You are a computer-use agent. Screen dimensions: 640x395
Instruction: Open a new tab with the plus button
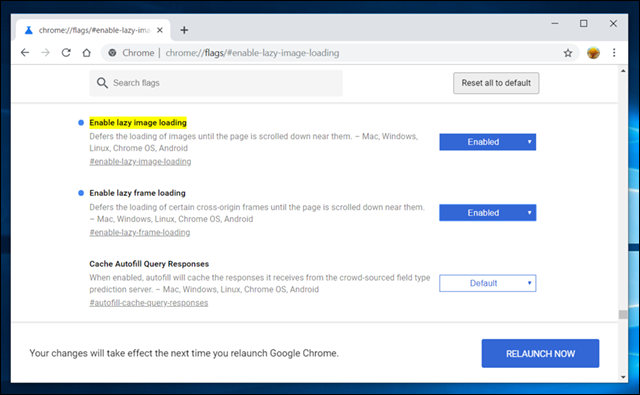point(184,30)
